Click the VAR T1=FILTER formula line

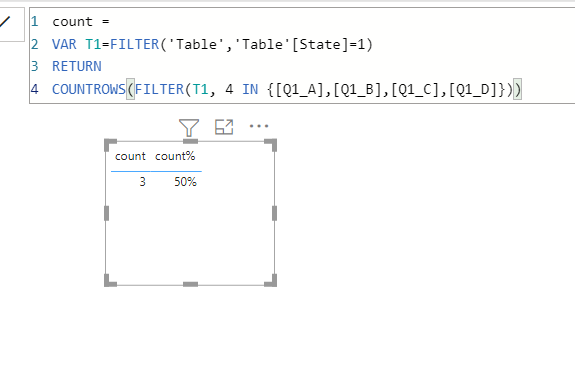212,44
